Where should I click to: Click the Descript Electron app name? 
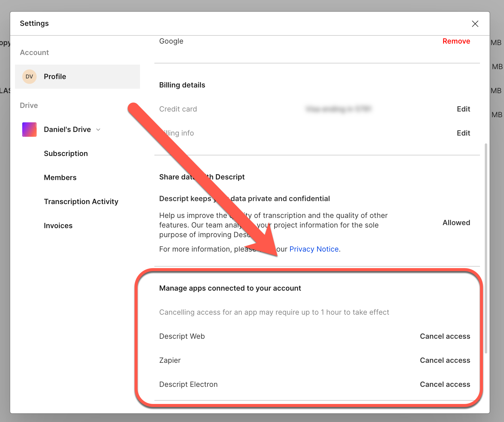point(188,384)
